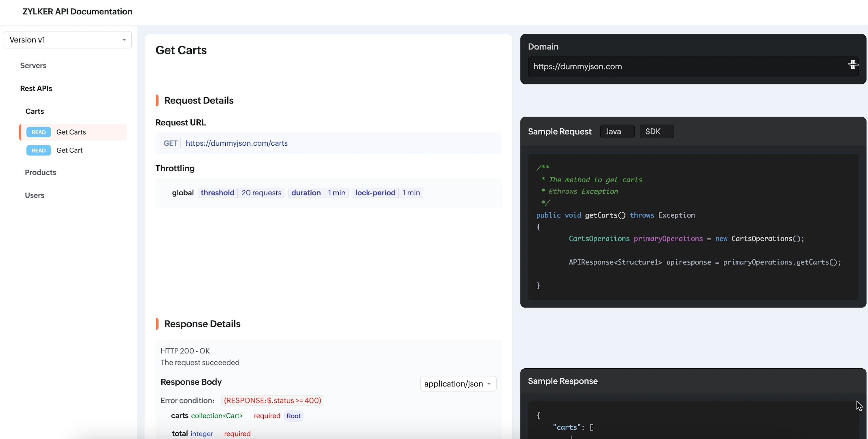Open the Servers section in sidebar
The width and height of the screenshot is (868, 439).
point(33,65)
